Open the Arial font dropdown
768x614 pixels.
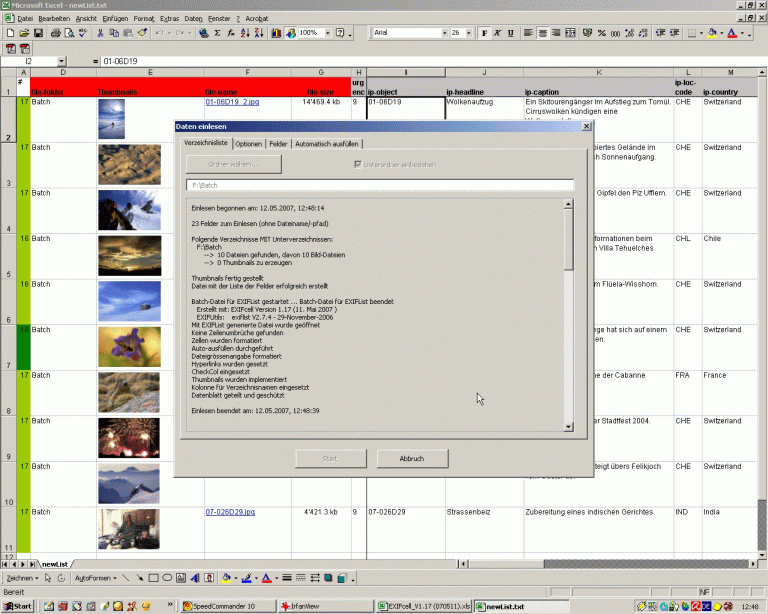[445, 33]
